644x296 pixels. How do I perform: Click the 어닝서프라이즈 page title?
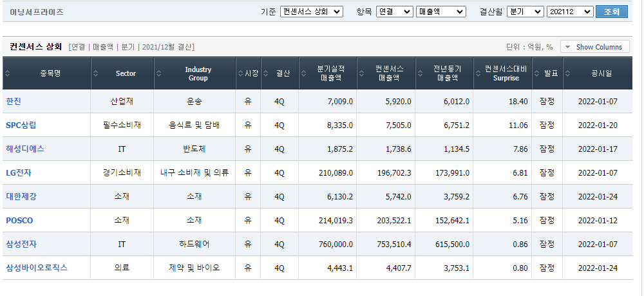coord(37,12)
